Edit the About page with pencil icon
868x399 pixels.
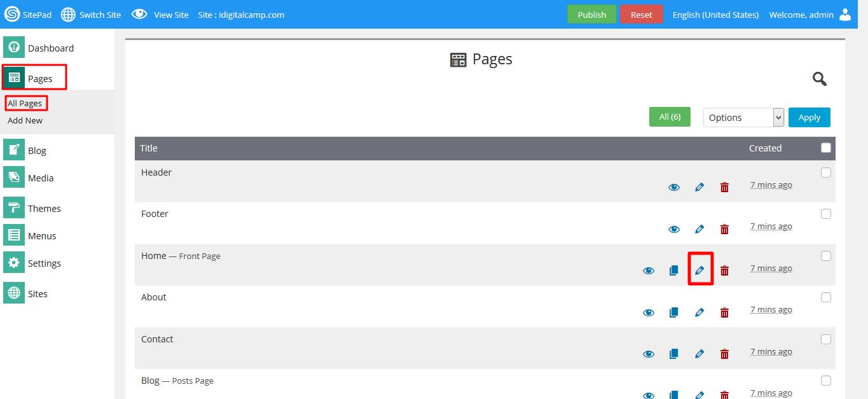[x=699, y=312]
